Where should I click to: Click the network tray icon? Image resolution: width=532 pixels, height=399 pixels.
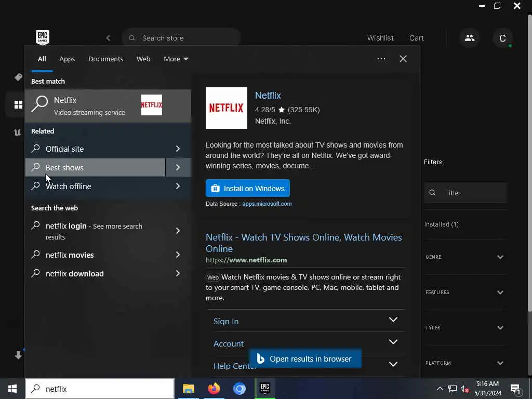(453, 389)
